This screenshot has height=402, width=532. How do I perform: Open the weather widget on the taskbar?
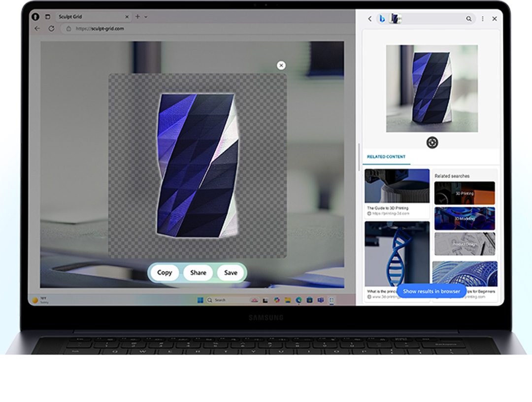[x=40, y=300]
